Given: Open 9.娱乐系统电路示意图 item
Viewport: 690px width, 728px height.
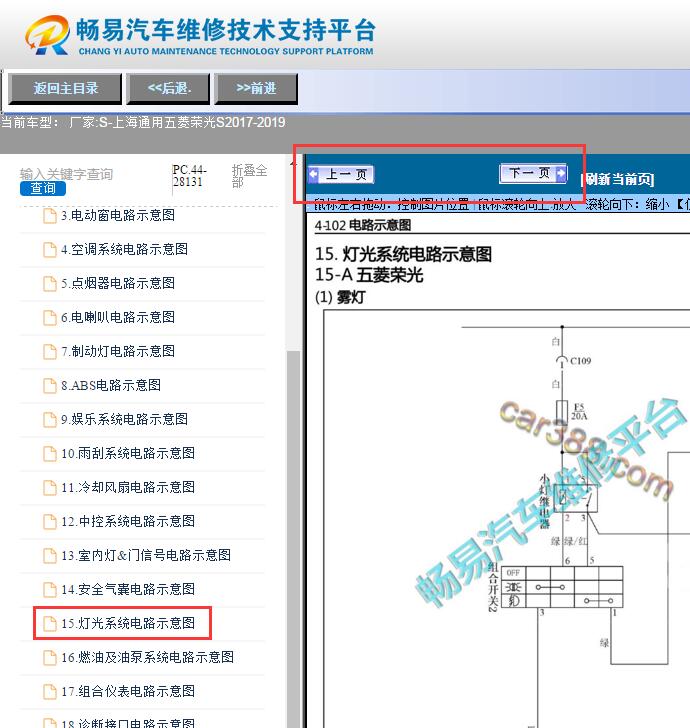Looking at the screenshot, I should click(x=124, y=419).
